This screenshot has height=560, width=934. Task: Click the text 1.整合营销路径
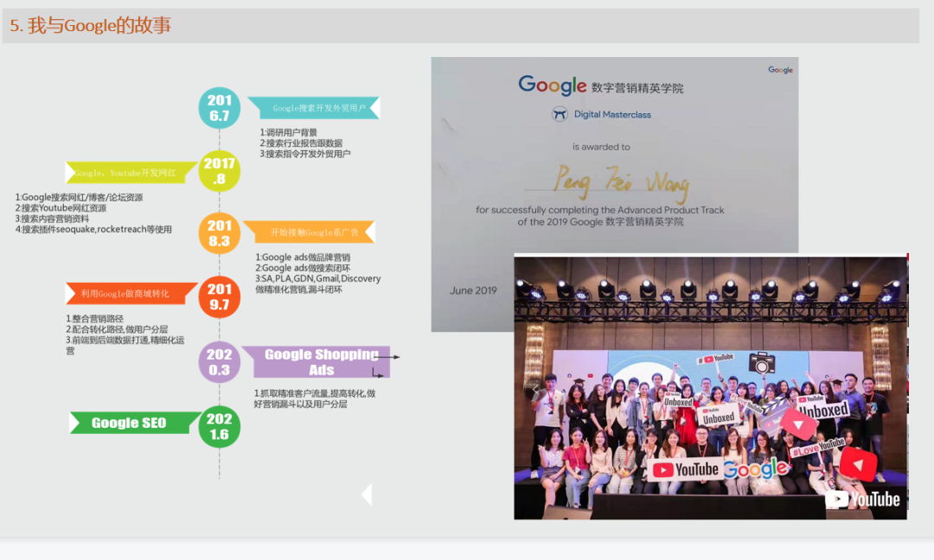pyautogui.click(x=95, y=318)
